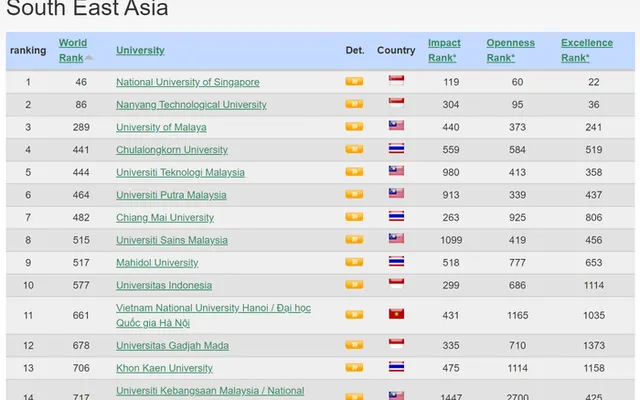
Task: Sort table by World Rank column
Action: point(73,50)
